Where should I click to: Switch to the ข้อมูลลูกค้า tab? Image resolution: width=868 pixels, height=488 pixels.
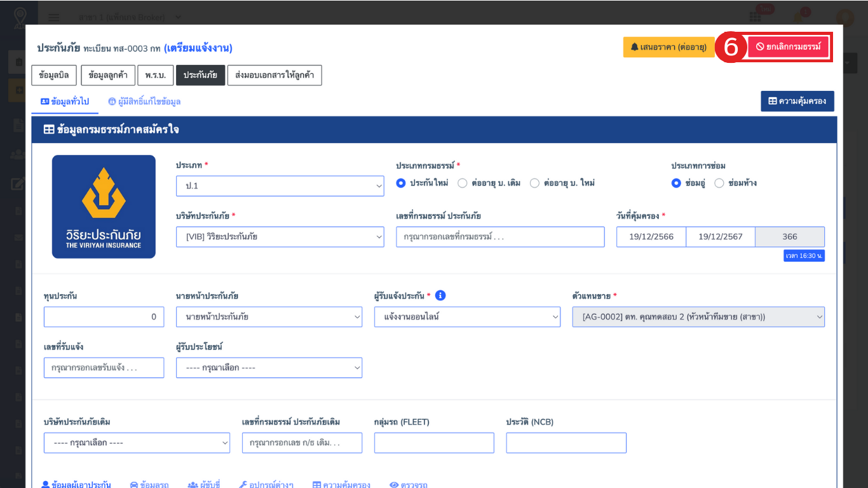108,75
